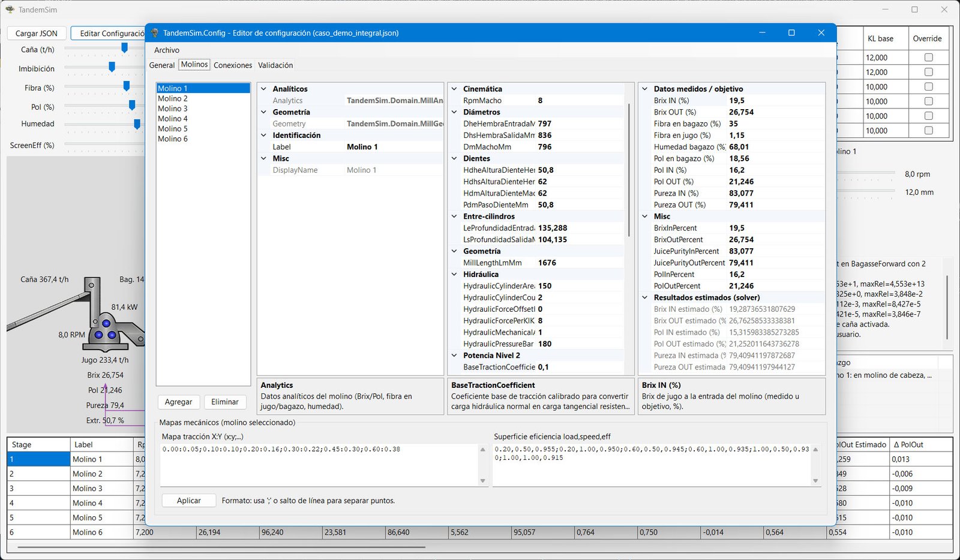Switch to the Conexiones tab
Viewport: 960px width, 560px height.
click(x=233, y=65)
